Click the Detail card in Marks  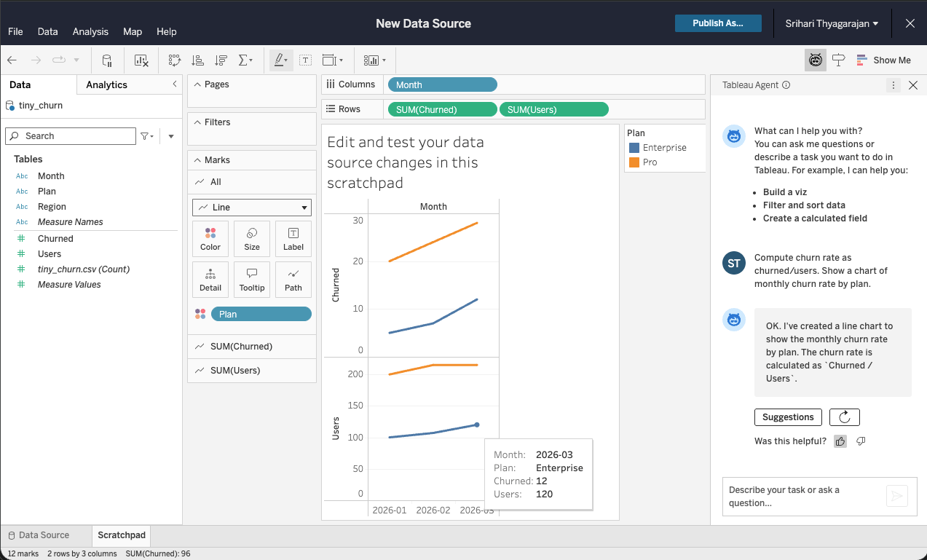210,280
